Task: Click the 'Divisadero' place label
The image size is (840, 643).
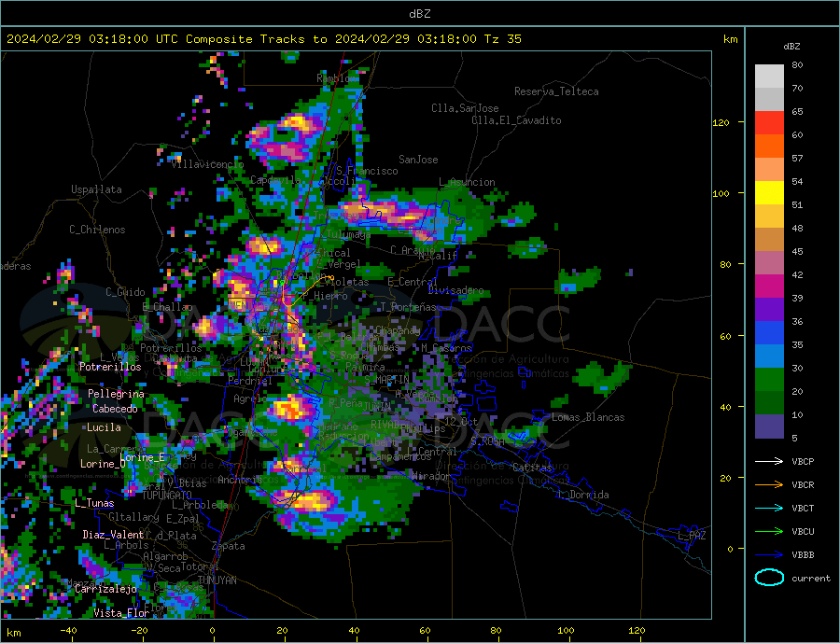Action: click(x=455, y=290)
